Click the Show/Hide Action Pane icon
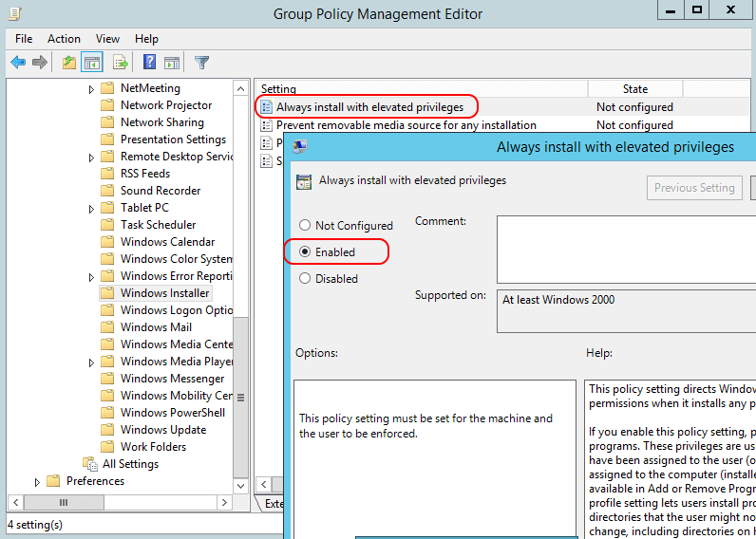 172,63
